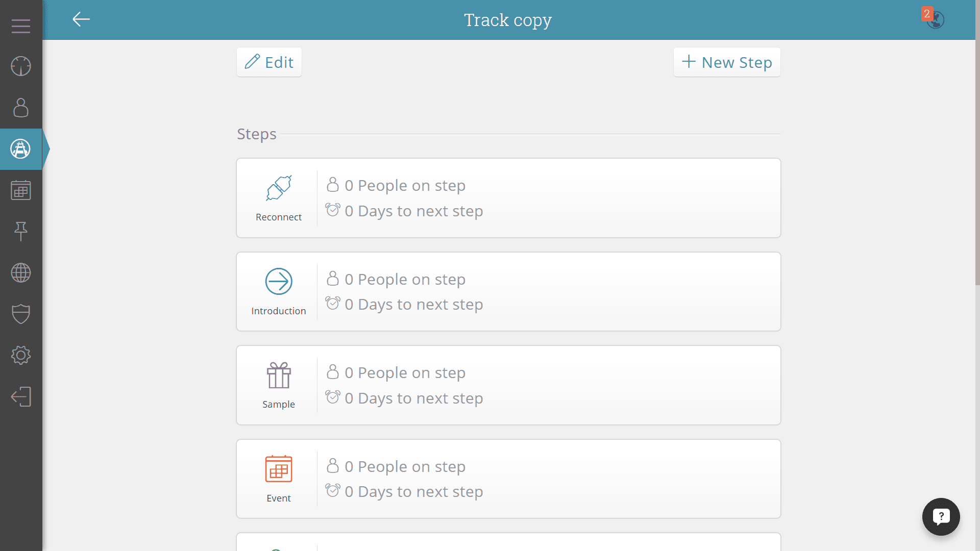The width and height of the screenshot is (980, 551).
Task: Open the dashboard compass icon in sidebar
Action: pyautogui.click(x=21, y=66)
